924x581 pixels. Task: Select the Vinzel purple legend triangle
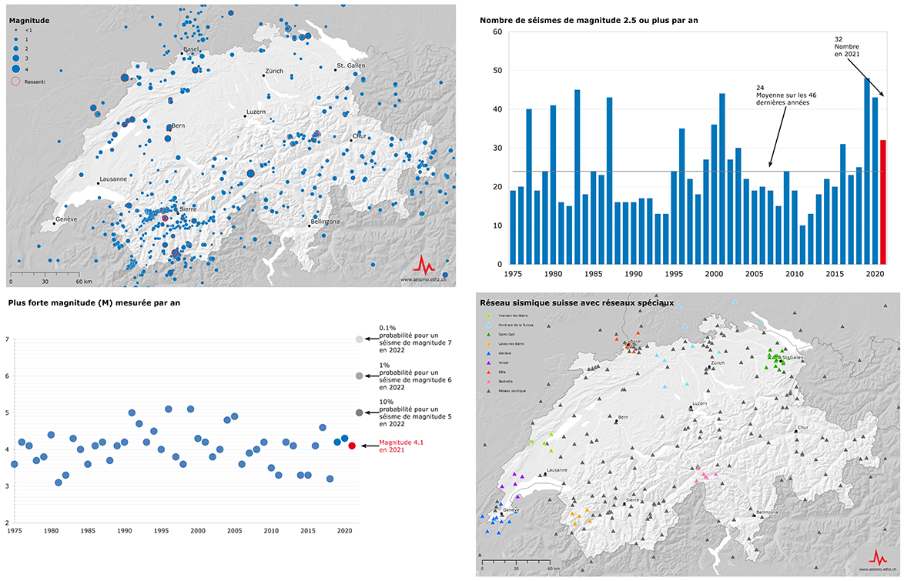tap(488, 363)
